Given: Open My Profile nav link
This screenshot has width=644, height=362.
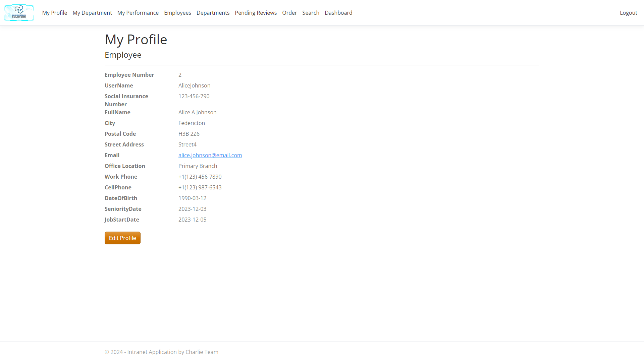Looking at the screenshot, I should [55, 13].
